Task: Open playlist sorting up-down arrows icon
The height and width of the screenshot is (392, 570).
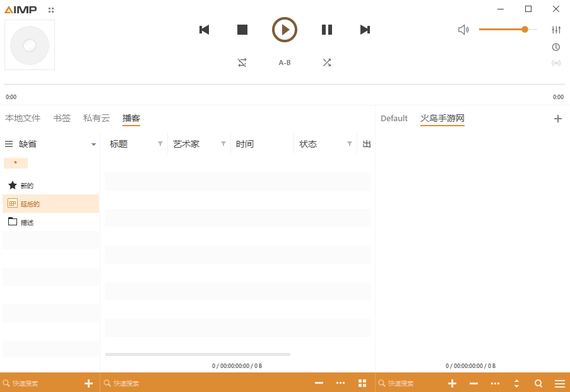Action: [516, 383]
